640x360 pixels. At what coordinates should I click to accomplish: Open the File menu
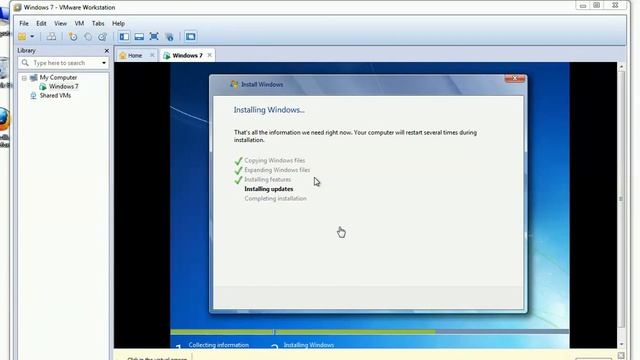24,23
